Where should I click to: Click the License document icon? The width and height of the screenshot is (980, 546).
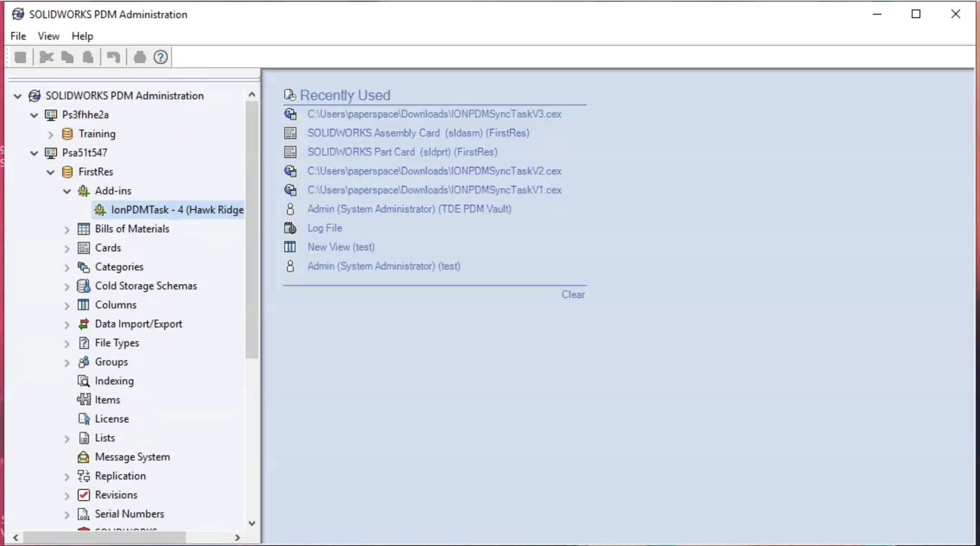coord(84,419)
